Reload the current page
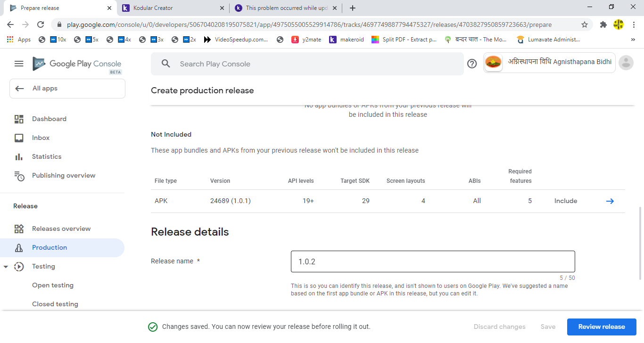This screenshot has height=343, width=644. [x=41, y=24]
